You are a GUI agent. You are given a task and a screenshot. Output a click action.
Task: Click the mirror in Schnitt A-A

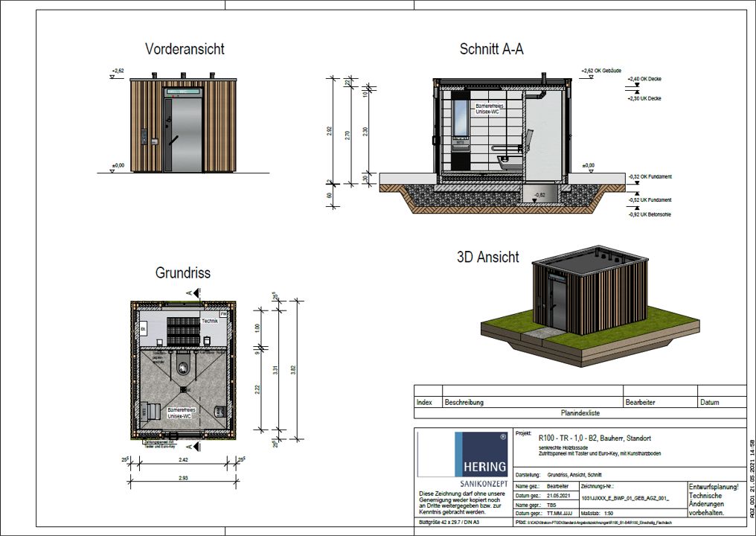click(461, 119)
